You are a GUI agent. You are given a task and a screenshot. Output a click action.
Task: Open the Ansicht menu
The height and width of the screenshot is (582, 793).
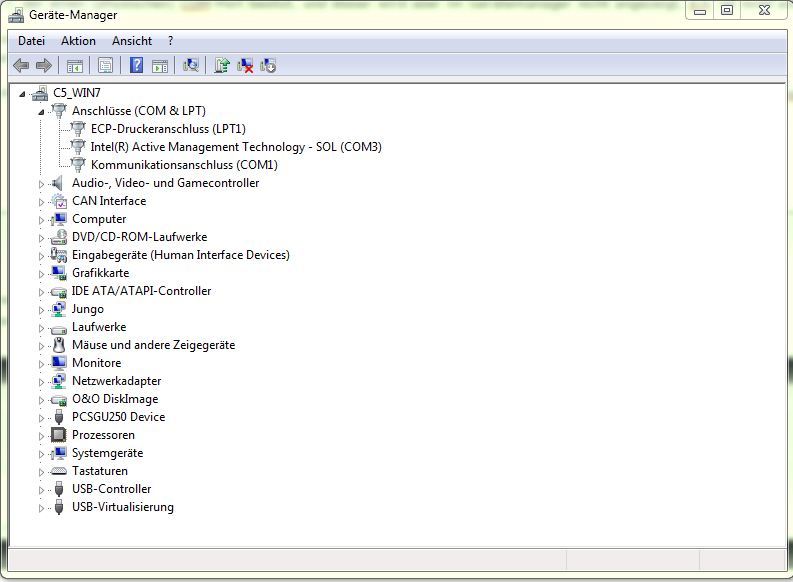[x=132, y=41]
